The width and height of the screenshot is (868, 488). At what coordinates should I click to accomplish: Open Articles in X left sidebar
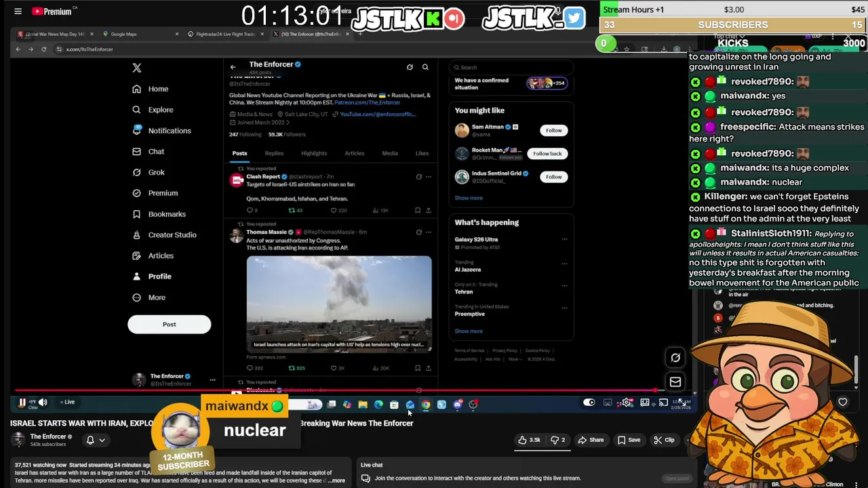[153, 256]
